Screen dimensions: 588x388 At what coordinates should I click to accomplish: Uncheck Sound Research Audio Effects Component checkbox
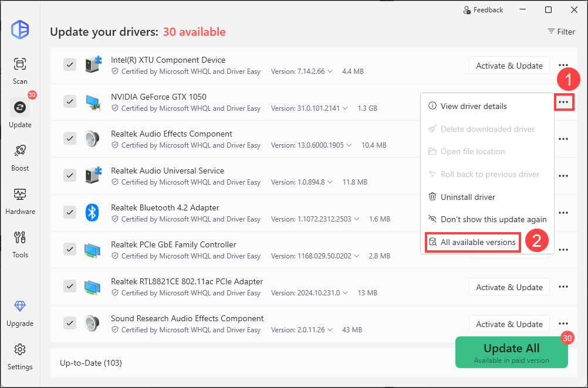pos(70,323)
